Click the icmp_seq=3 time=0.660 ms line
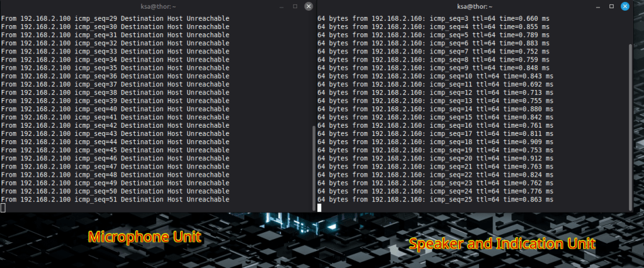Screen dimensions: 644x268 point(434,19)
